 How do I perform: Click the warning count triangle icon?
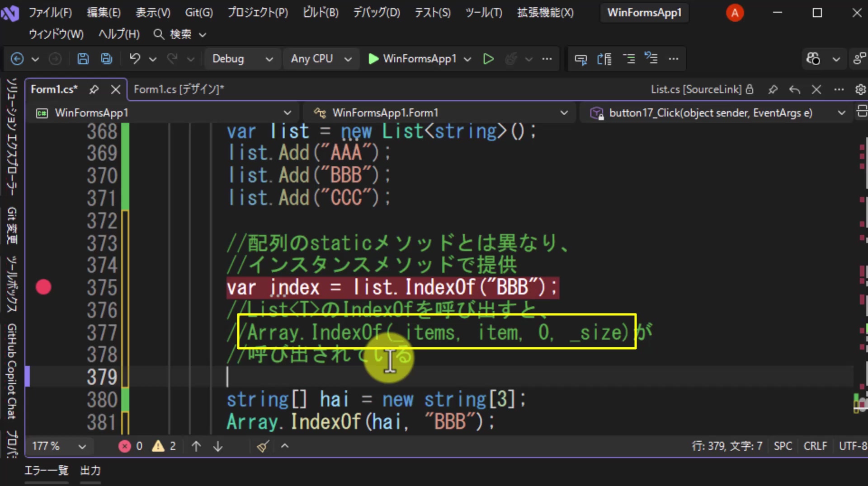(158, 446)
